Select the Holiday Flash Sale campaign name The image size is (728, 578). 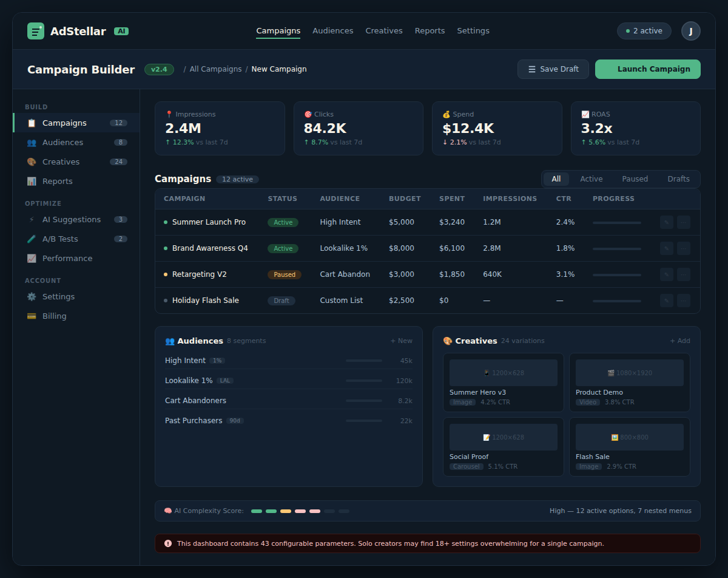(x=206, y=301)
